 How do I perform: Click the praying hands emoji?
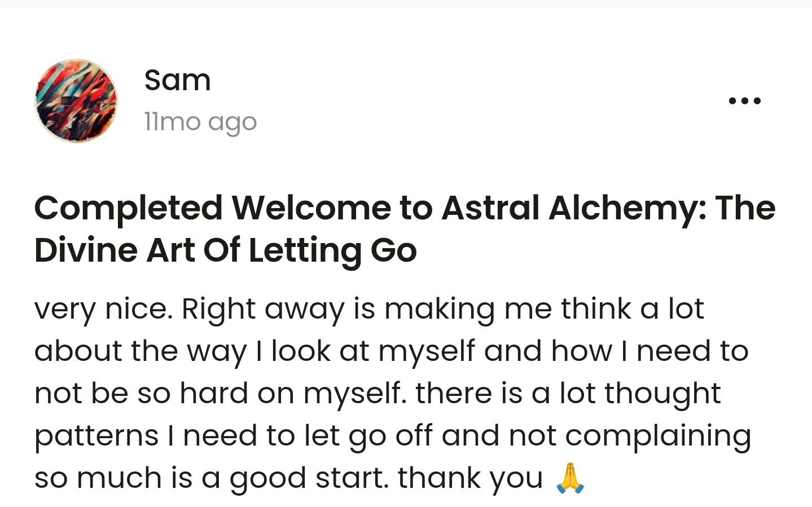tap(570, 478)
